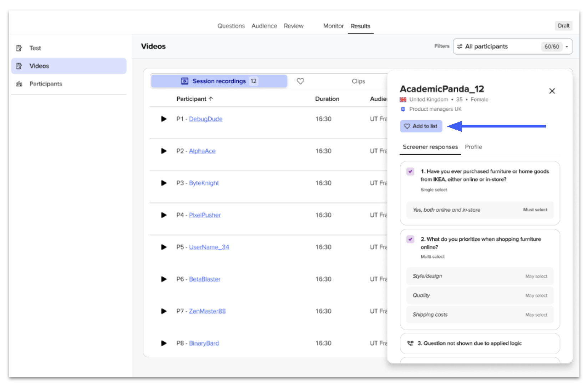Switch to the Clips tab
The width and height of the screenshot is (588, 387).
[x=358, y=81]
